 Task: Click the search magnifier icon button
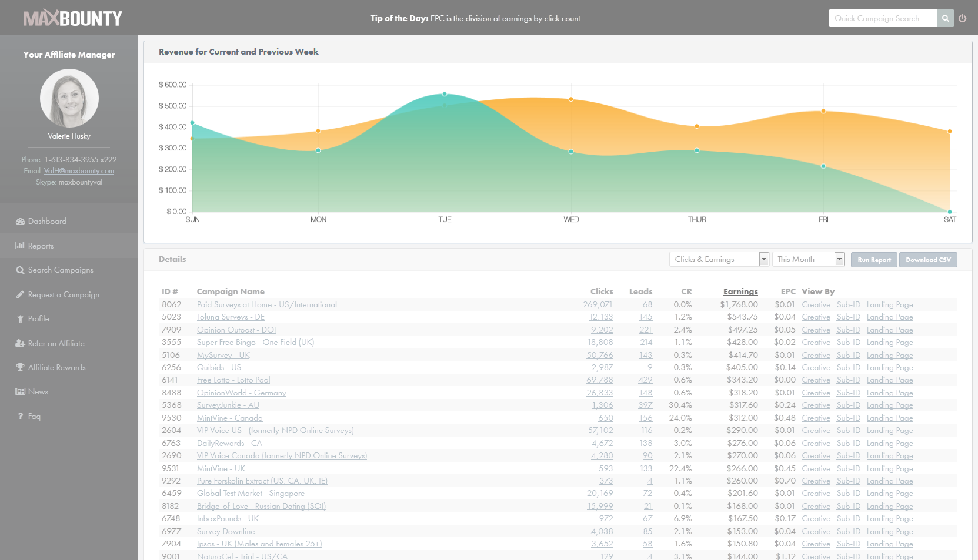click(x=945, y=18)
